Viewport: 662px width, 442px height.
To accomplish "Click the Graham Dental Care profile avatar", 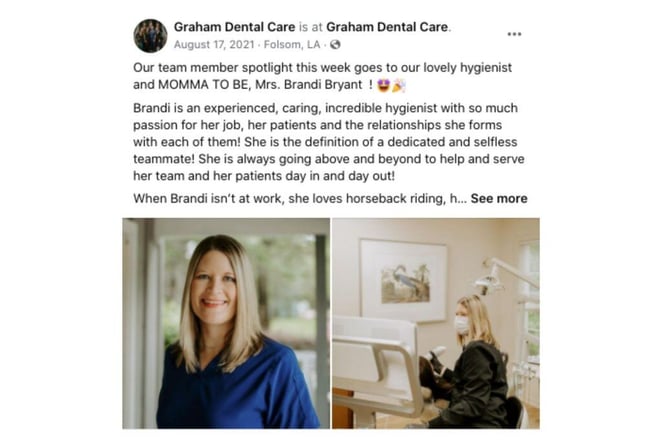I will tap(151, 36).
